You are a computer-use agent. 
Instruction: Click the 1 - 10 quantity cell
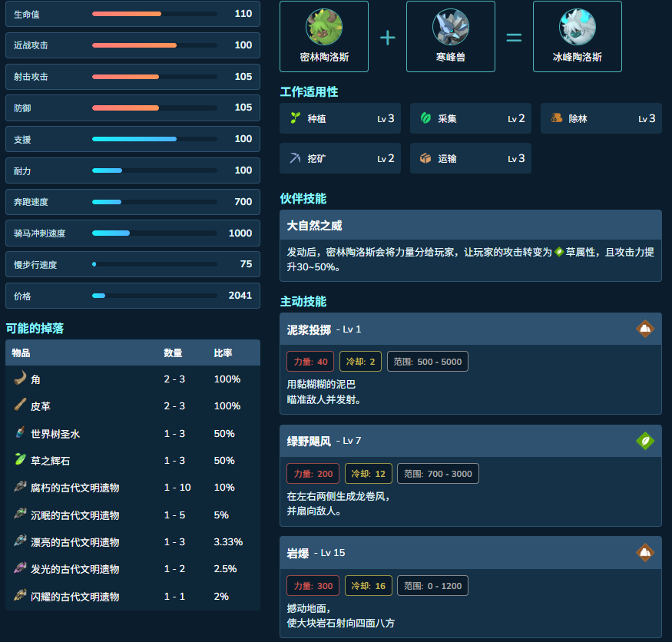[x=177, y=488]
